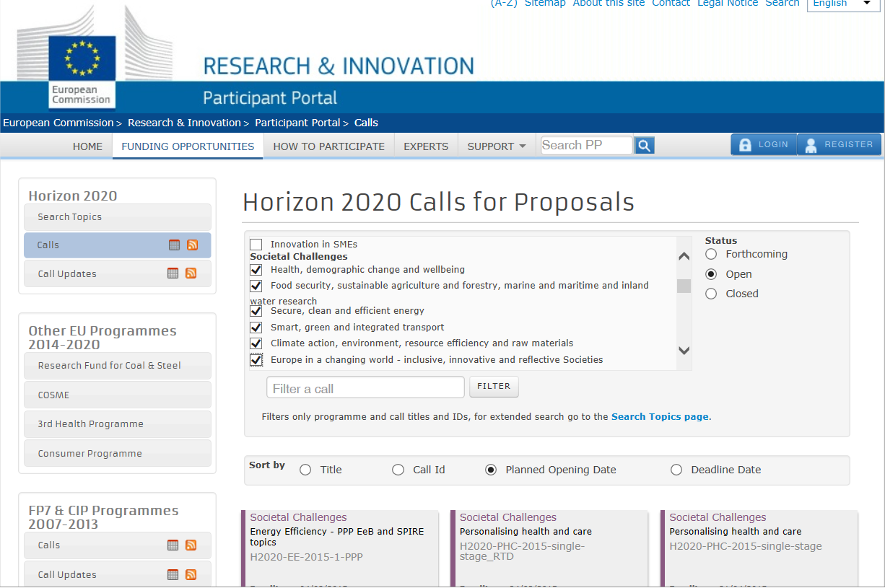Open calendar icon for FP7 & CIP Calls
885x588 pixels.
click(173, 545)
